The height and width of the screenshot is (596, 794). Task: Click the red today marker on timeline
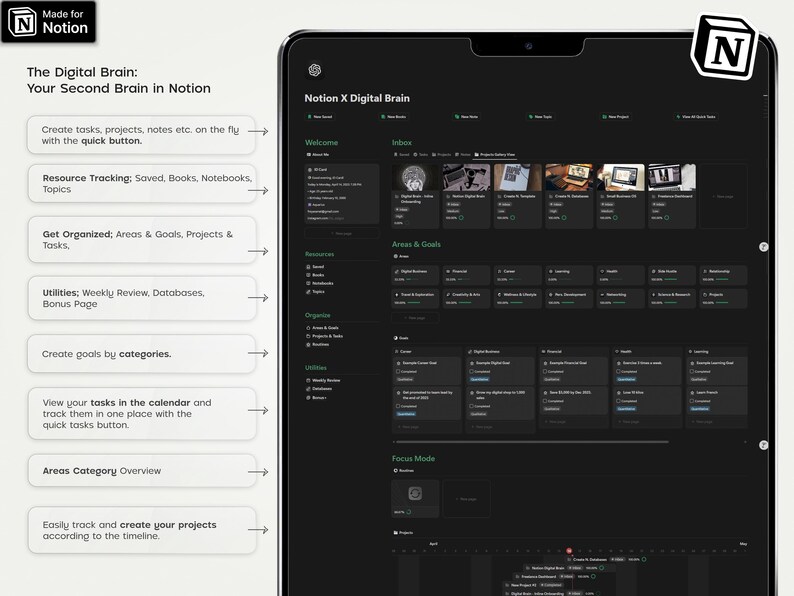pos(569,550)
